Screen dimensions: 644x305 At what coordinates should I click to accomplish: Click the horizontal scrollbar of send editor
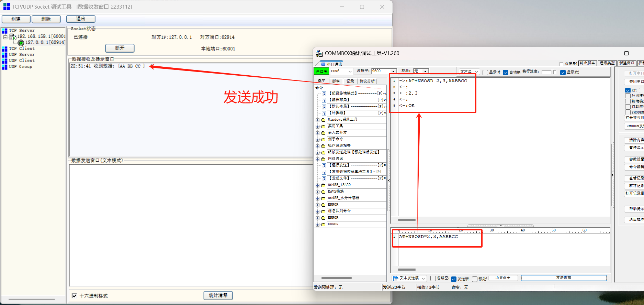407,270
